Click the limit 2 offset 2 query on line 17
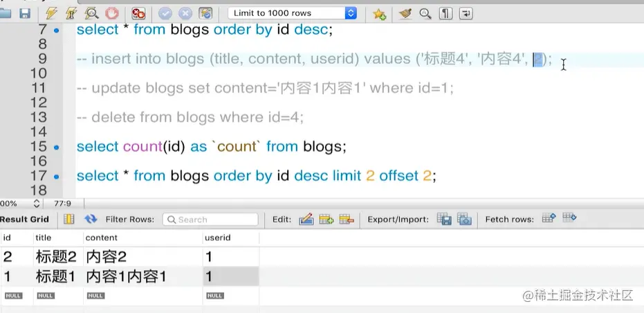Screen dimensions: 644x313 tap(256, 176)
